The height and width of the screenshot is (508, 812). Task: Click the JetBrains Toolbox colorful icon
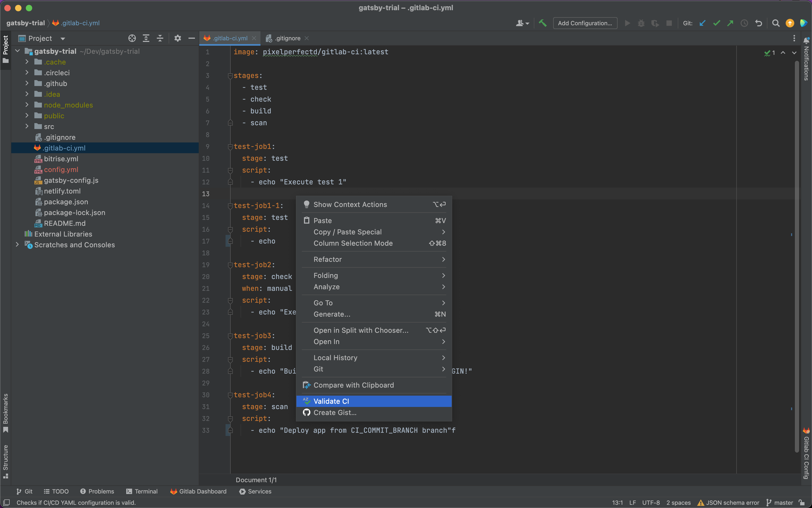click(804, 23)
